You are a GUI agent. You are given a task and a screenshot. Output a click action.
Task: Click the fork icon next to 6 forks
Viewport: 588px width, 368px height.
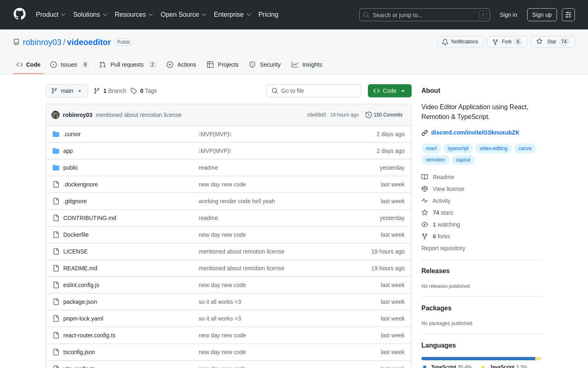[x=425, y=236]
